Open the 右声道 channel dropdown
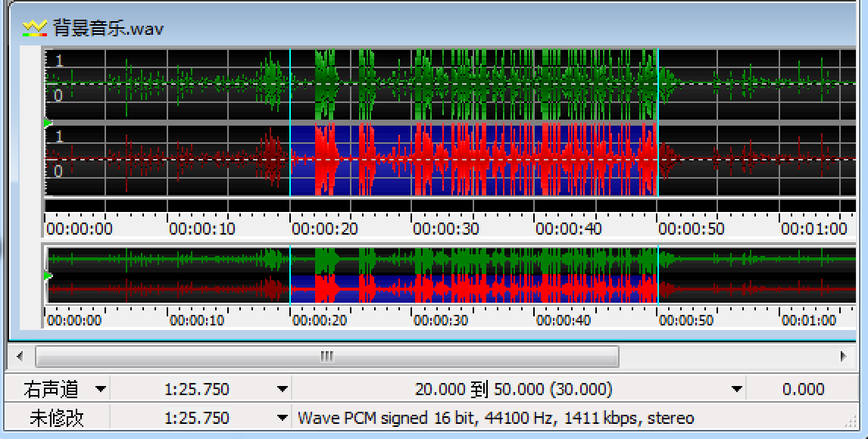This screenshot has height=439, width=868. (x=100, y=390)
